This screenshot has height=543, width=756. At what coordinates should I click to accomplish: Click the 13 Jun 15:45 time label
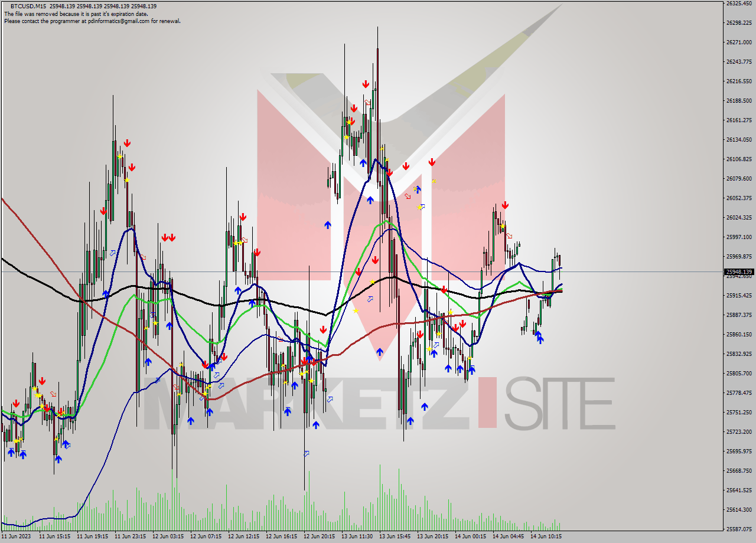click(x=395, y=537)
